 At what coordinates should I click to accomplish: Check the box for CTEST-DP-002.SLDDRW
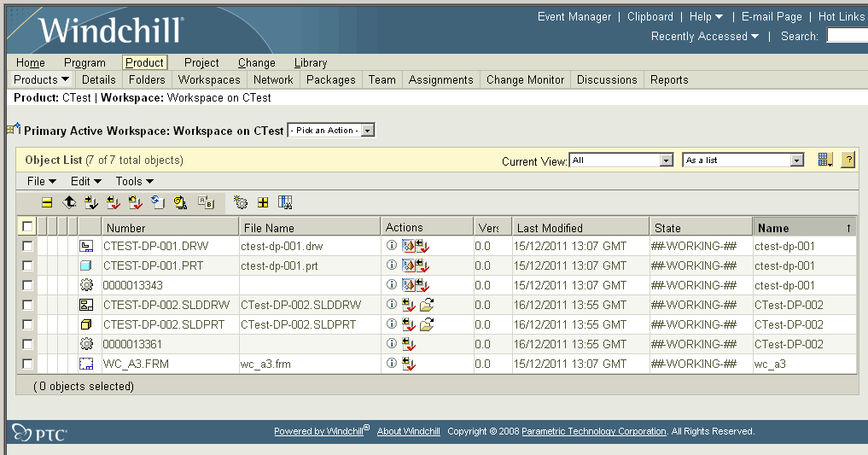tap(27, 305)
